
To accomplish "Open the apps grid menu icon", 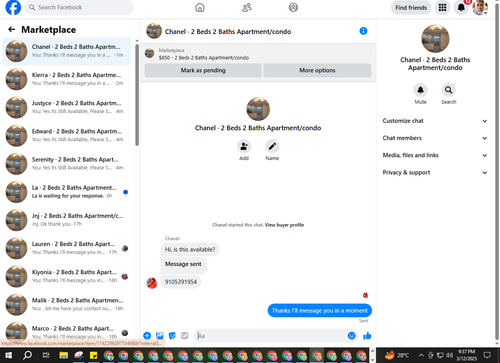I will [442, 7].
